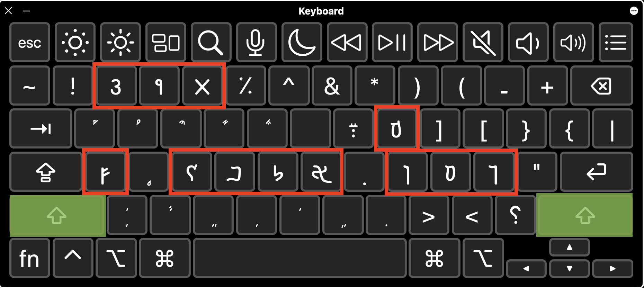The height and width of the screenshot is (288, 644).
Task: Click the space bar
Action: [300, 258]
